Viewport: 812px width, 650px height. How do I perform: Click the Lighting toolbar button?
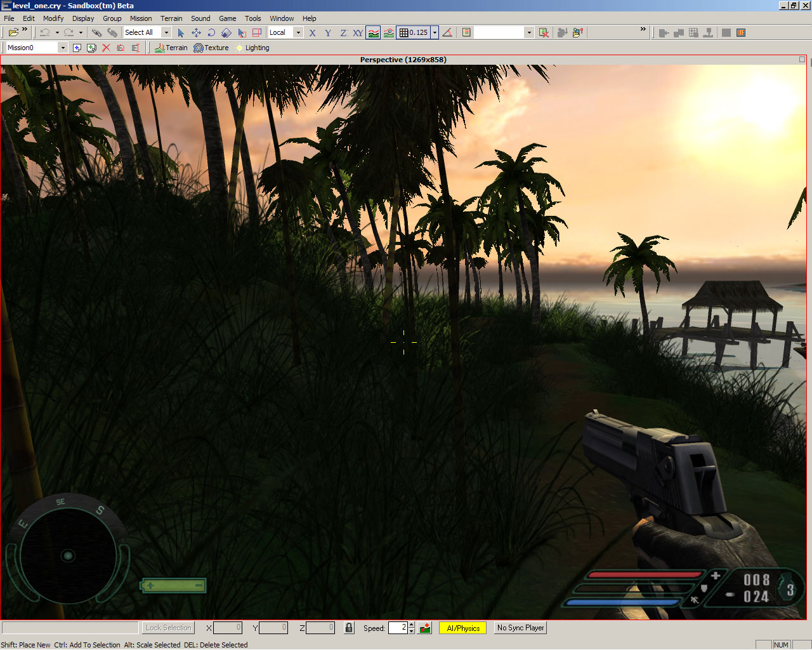(x=252, y=48)
